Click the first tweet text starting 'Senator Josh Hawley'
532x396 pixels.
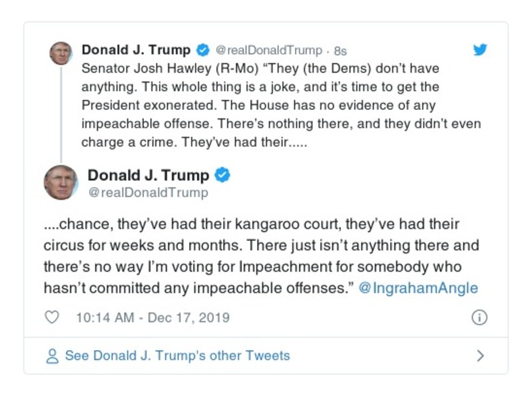[280, 105]
